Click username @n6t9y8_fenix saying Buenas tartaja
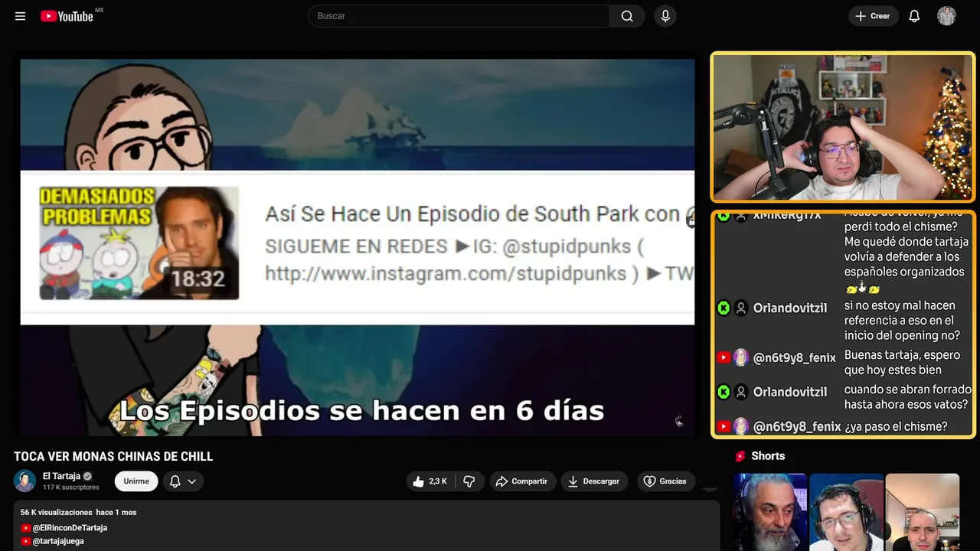The height and width of the screenshot is (551, 980). (x=795, y=358)
